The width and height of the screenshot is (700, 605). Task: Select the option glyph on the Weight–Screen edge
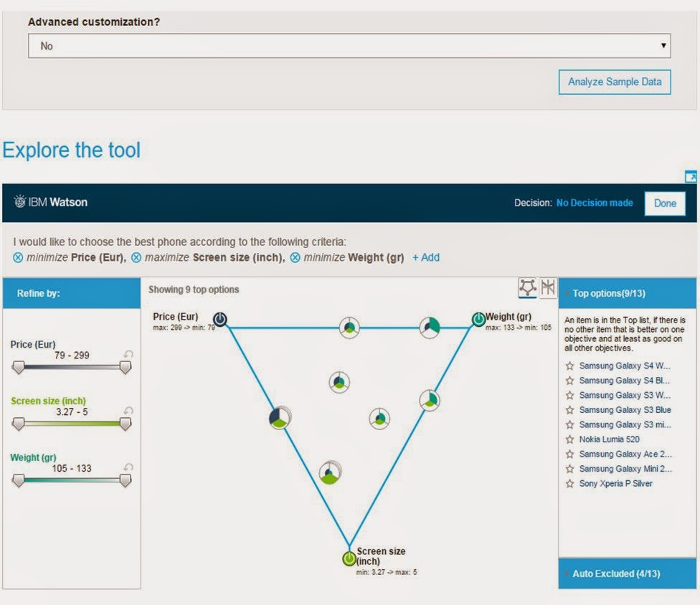pos(430,400)
